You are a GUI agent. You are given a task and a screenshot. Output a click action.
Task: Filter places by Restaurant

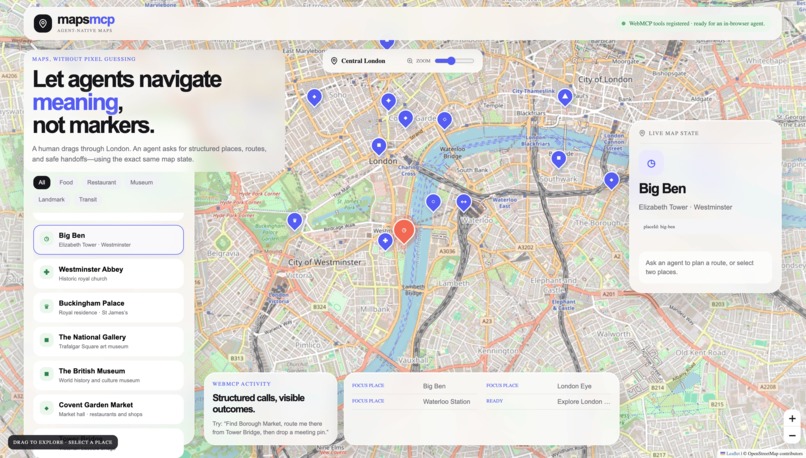click(x=101, y=182)
